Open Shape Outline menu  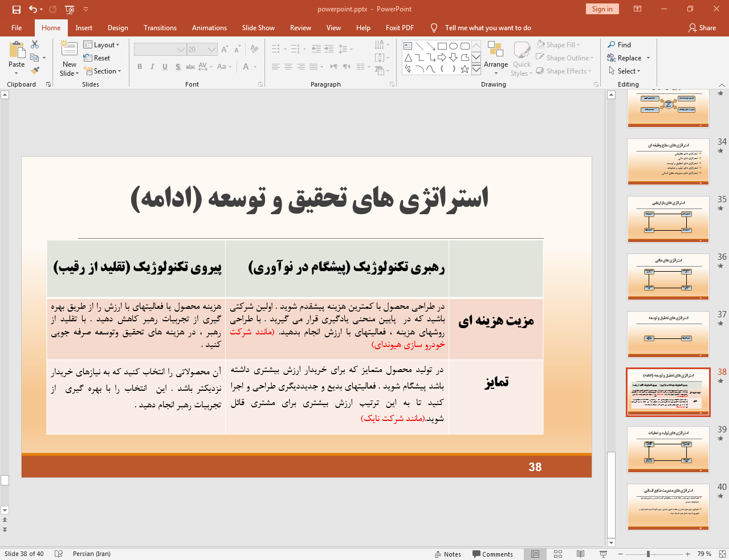tap(565, 58)
